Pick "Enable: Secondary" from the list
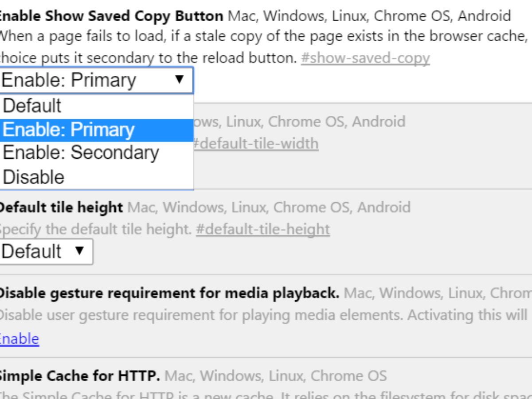This screenshot has height=399, width=532. (81, 153)
